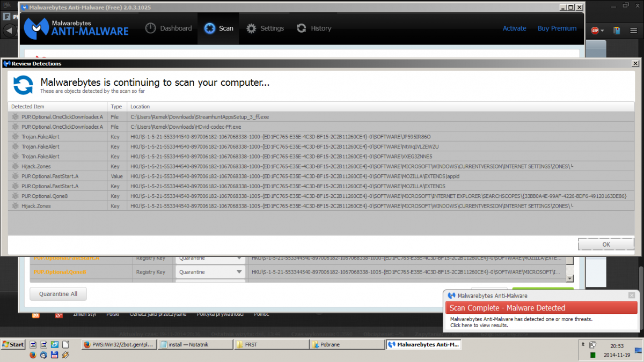The image size is (644, 362).
Task: Click the 'Pomoc' link in browser page
Action: pyautogui.click(x=261, y=314)
